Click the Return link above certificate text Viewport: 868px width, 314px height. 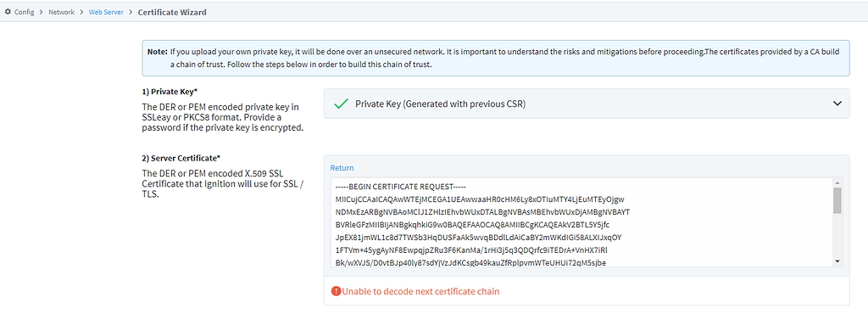pyautogui.click(x=342, y=167)
